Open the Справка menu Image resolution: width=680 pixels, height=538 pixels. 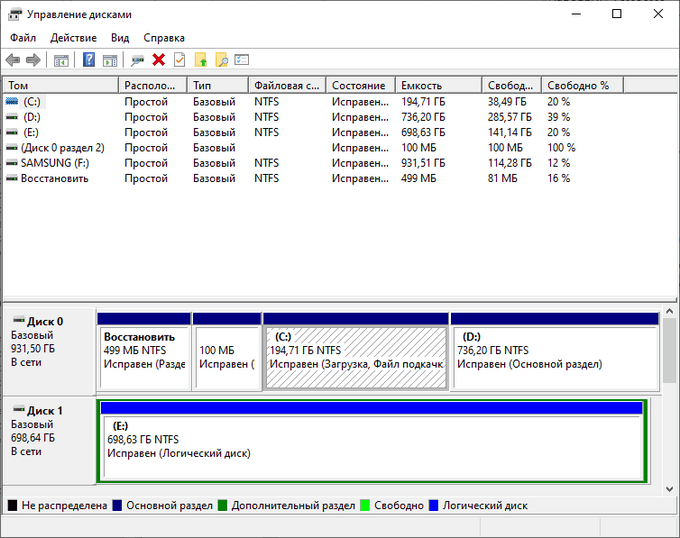point(164,38)
